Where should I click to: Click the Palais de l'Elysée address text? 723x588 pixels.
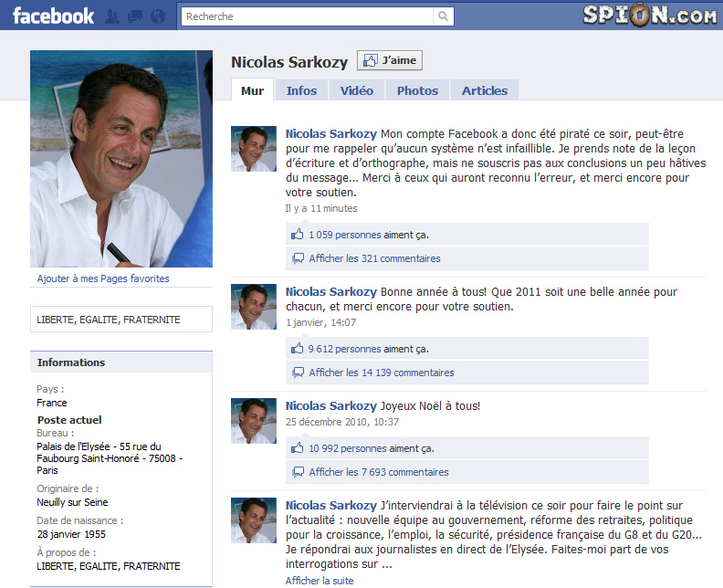click(110, 458)
